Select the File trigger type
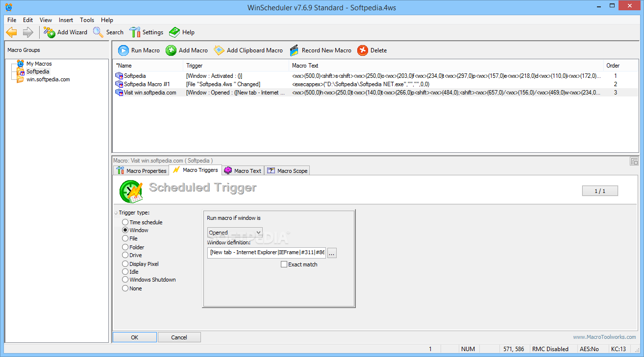The image size is (644, 357). tap(125, 238)
